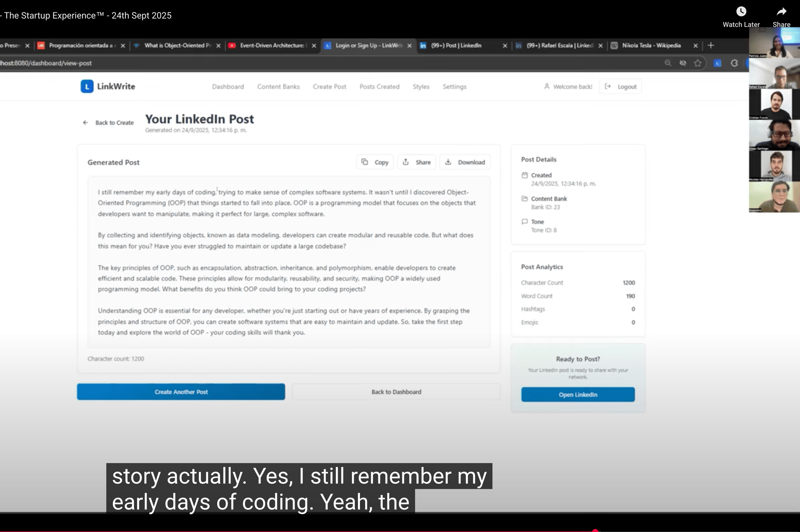Bookmark this page with the star icon
This screenshot has height=532, width=800.
697,63
